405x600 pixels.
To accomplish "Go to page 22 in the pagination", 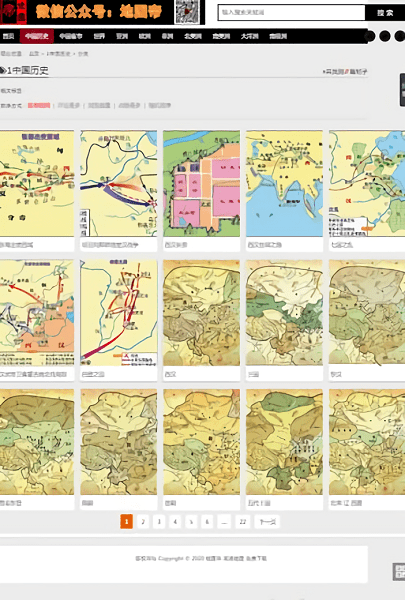I will pyautogui.click(x=243, y=522).
